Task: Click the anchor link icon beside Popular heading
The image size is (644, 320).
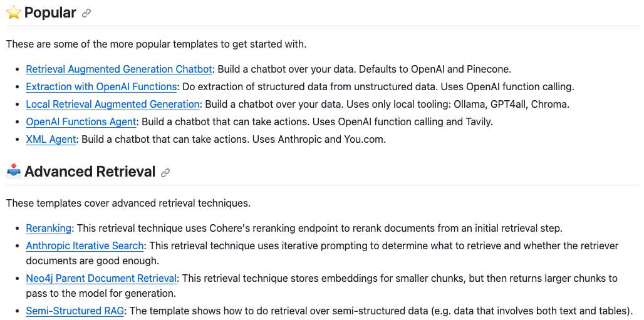Action: click(86, 13)
